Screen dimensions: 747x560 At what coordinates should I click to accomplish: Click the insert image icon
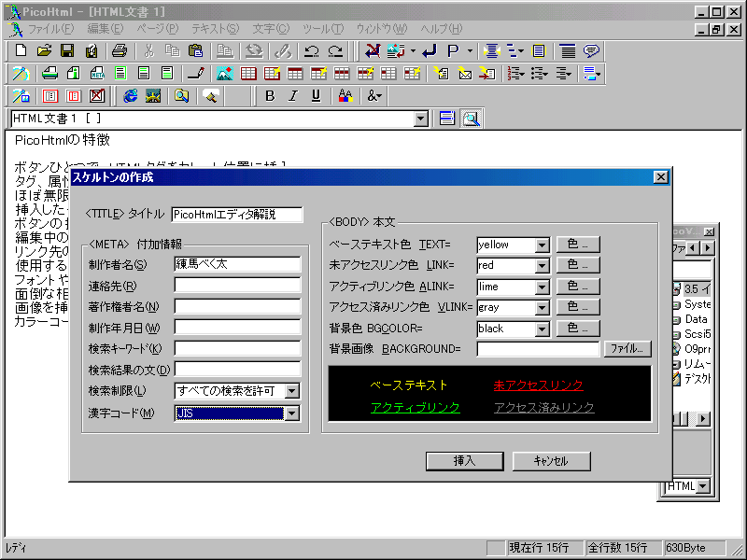click(x=224, y=73)
